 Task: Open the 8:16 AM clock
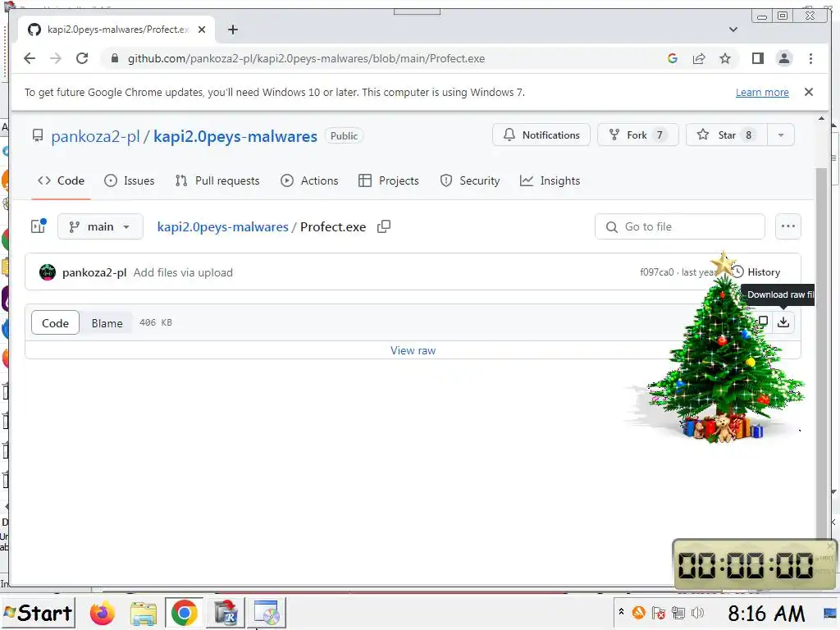click(766, 613)
